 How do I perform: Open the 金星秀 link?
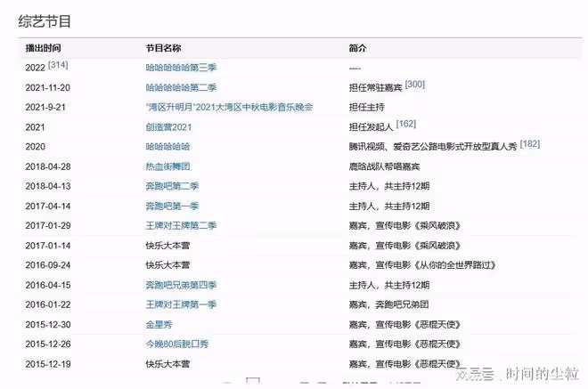(159, 325)
